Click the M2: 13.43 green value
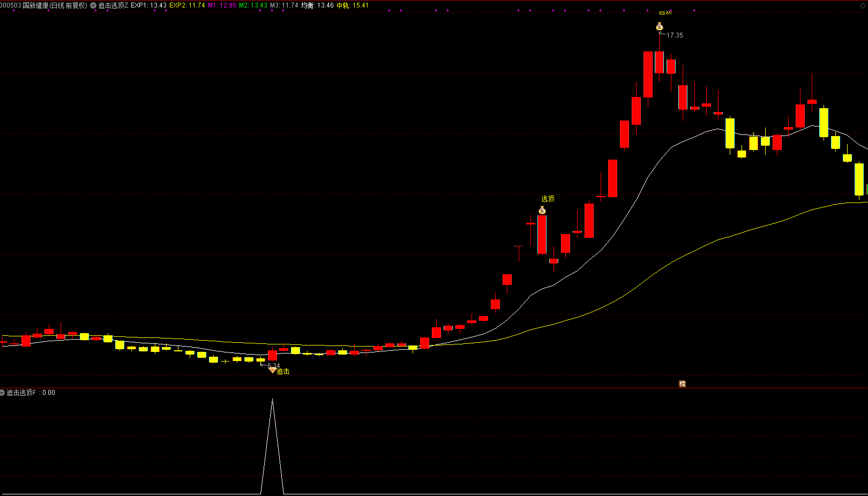 [253, 5]
